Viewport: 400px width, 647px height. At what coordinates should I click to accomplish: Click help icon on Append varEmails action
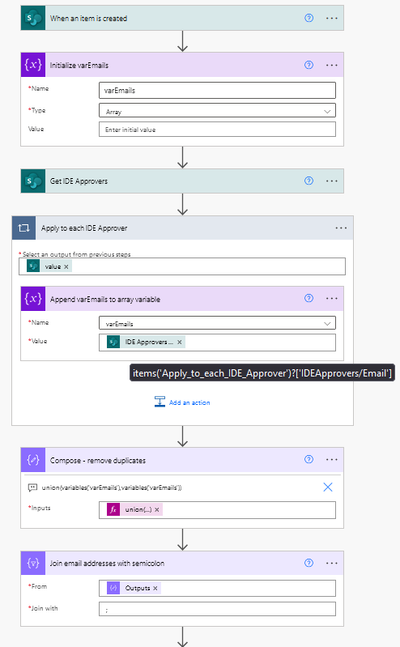[x=309, y=298]
